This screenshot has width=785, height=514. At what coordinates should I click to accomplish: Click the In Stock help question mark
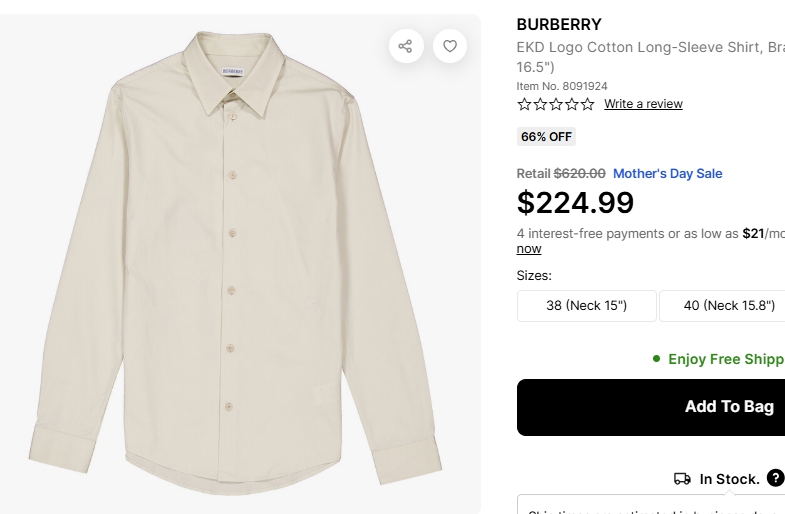(x=775, y=478)
